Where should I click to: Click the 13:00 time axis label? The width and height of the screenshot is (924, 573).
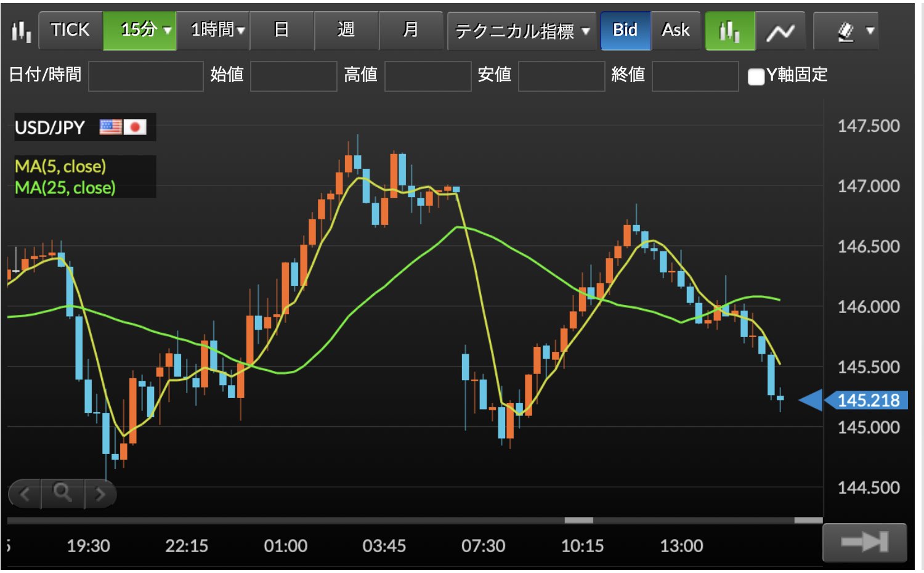tap(681, 546)
